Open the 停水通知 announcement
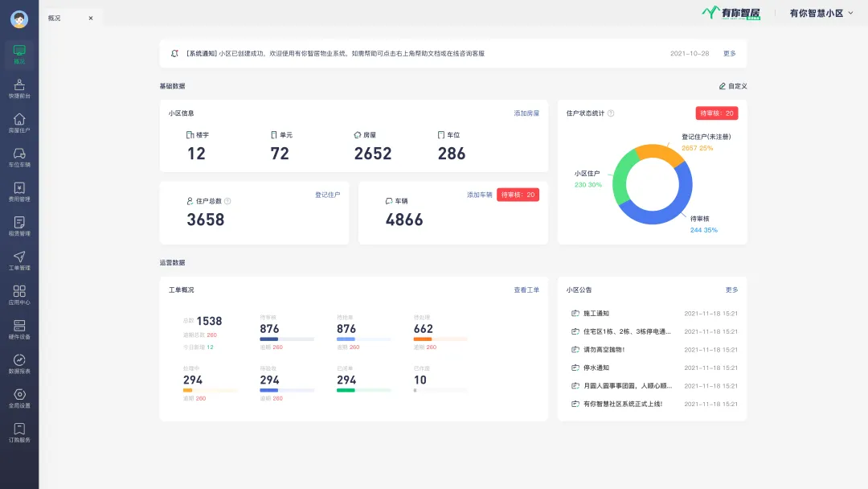Image resolution: width=868 pixels, height=489 pixels. 596,368
